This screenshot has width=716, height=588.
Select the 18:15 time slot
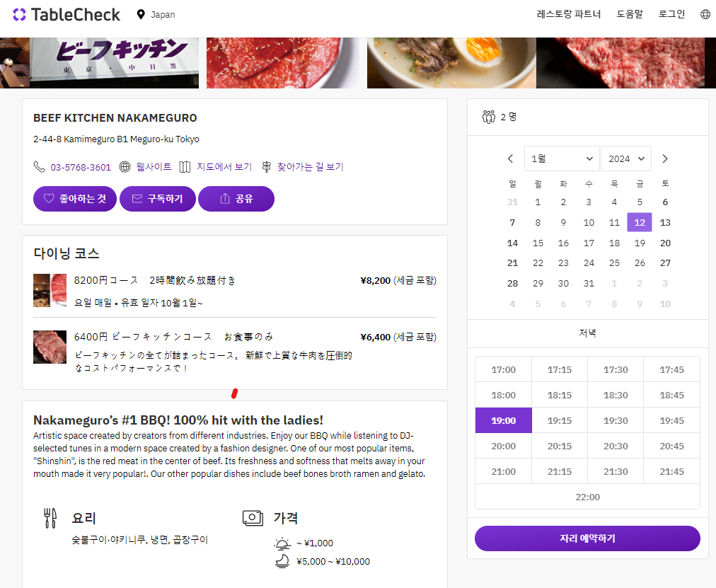(x=560, y=395)
